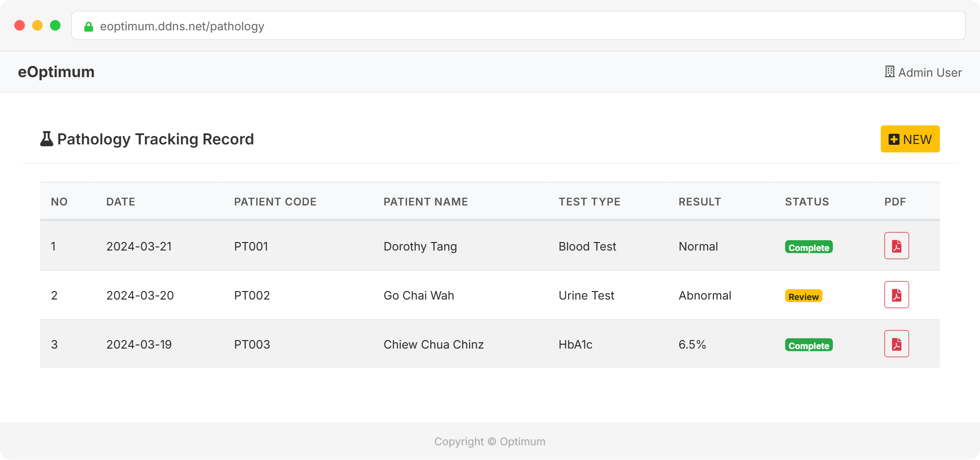Open the eOptimum home brand link
This screenshot has width=980, height=460.
click(56, 72)
